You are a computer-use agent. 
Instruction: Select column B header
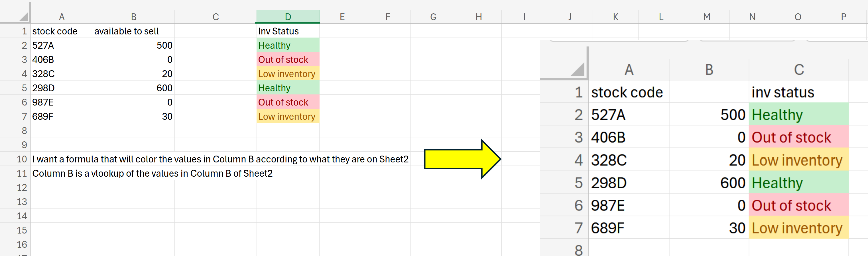tap(133, 17)
